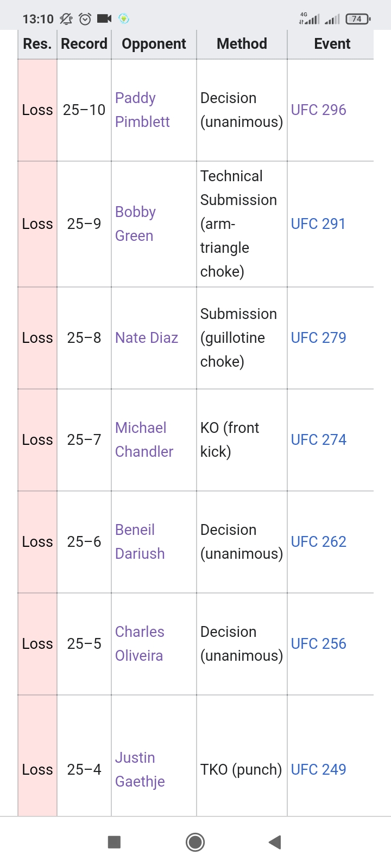Open the Charles Oliveira opponent link

[x=140, y=643]
